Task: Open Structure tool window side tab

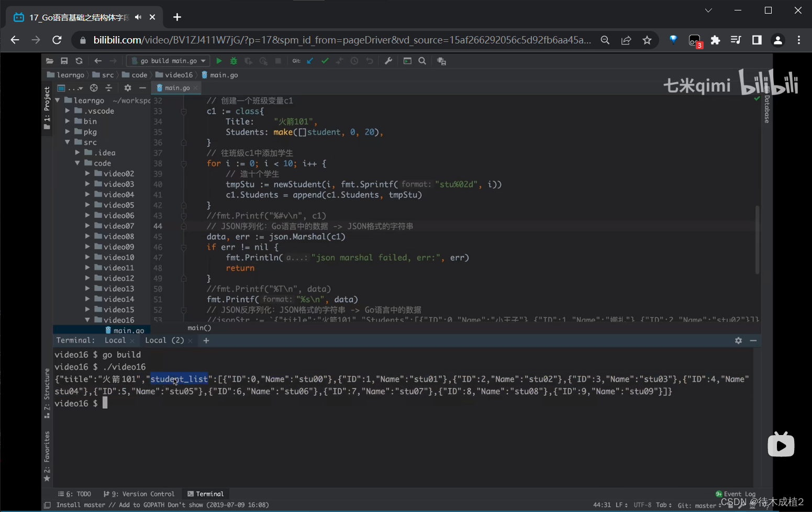Action: (x=47, y=394)
